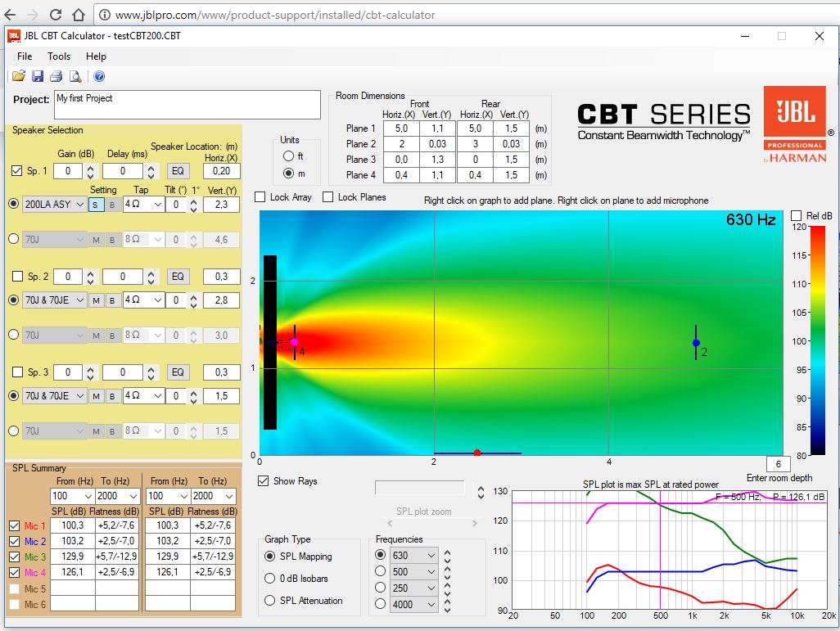Select M setting for Sp. 3 70J & 70JE
The height and width of the screenshot is (631, 840).
[96, 396]
